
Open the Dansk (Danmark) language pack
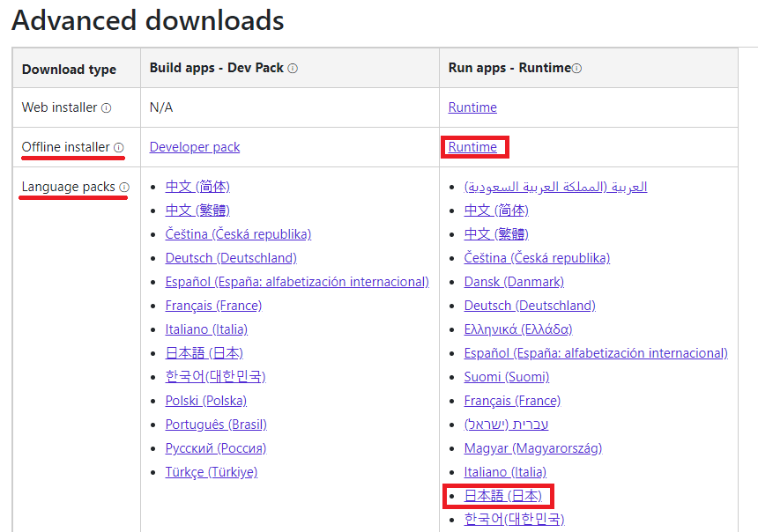pos(514,282)
